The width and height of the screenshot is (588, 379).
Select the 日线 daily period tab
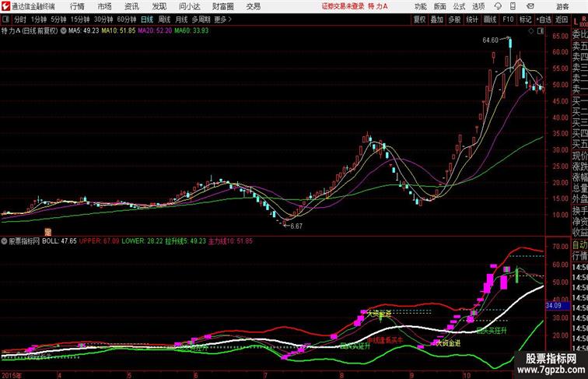coord(147,19)
